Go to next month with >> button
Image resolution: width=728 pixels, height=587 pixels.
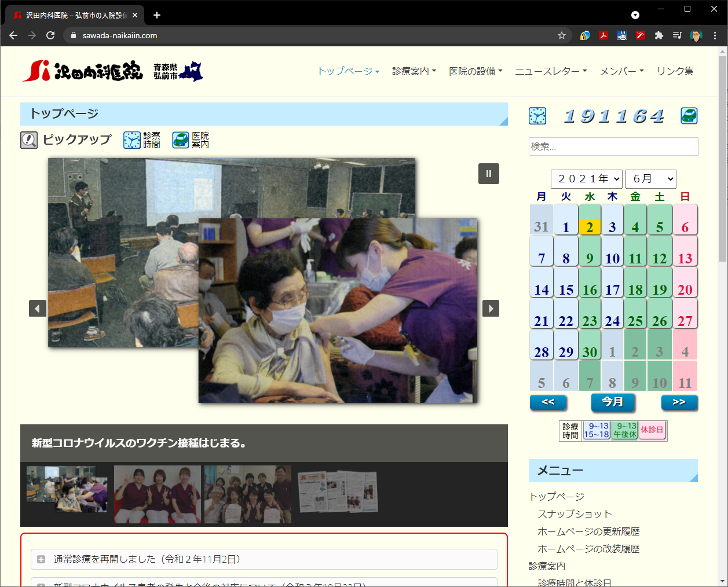[x=679, y=402]
